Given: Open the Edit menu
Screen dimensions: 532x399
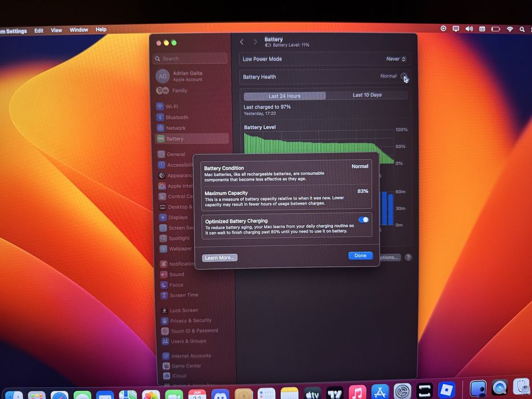Looking at the screenshot, I should (x=39, y=31).
